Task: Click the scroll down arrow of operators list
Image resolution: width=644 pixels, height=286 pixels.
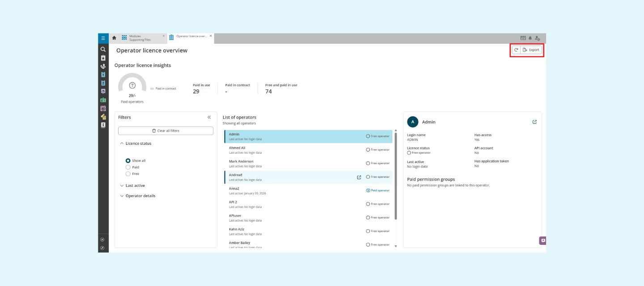Action: (x=396, y=246)
